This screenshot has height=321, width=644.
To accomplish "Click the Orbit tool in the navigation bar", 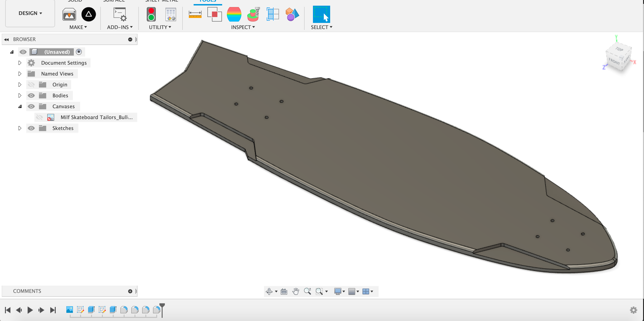I will click(x=269, y=291).
